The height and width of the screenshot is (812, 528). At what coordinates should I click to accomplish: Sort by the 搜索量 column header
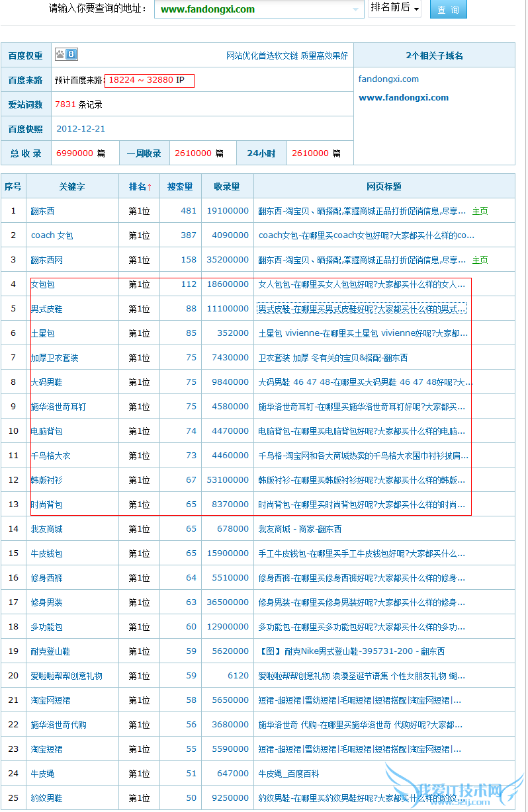180,187
